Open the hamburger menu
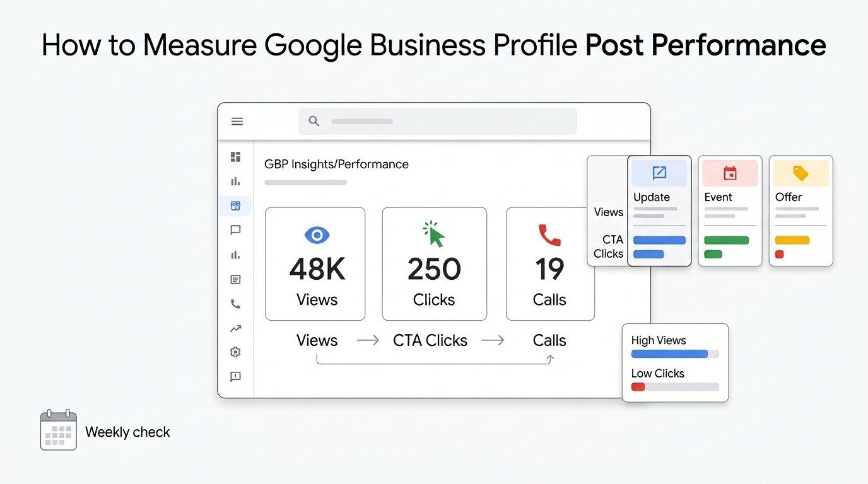 point(237,122)
